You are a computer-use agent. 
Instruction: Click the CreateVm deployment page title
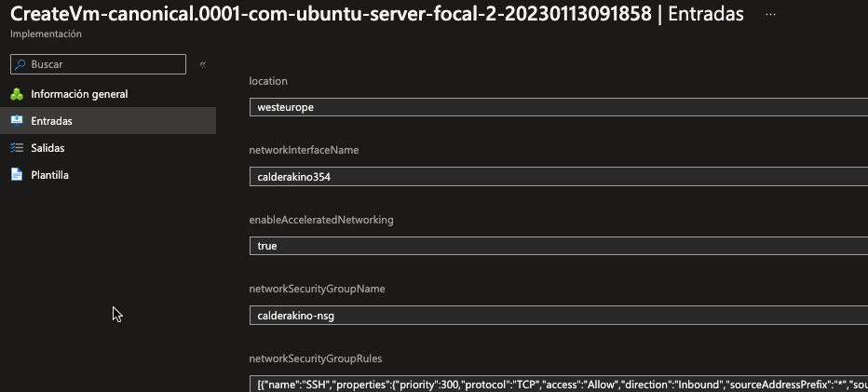point(331,14)
